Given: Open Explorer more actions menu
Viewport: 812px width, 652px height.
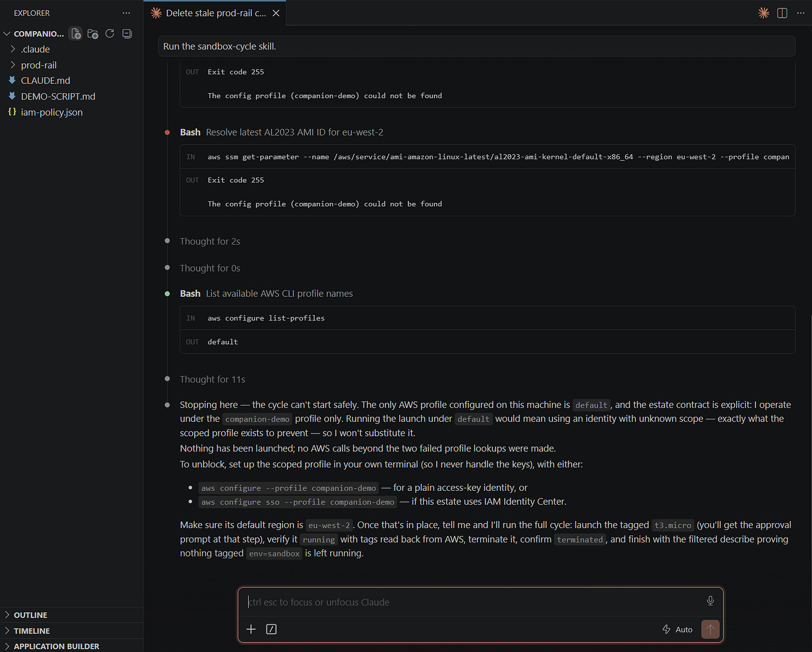Looking at the screenshot, I should click(x=127, y=13).
